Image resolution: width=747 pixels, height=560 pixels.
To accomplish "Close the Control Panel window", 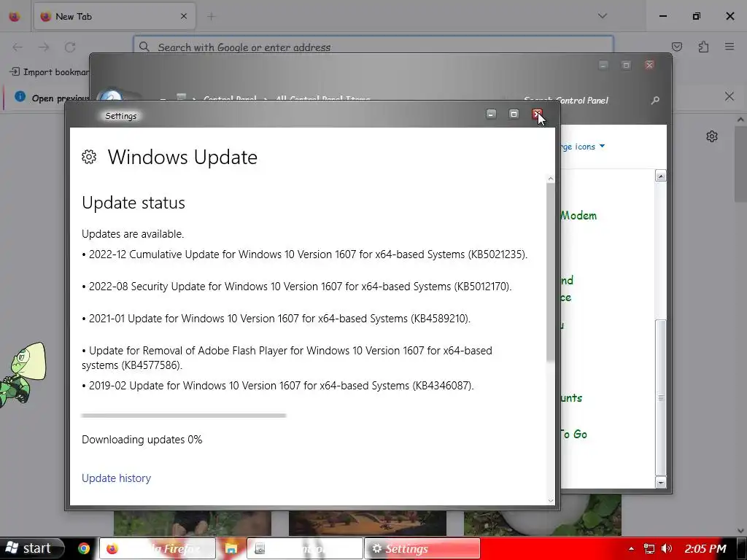I will 649,65.
